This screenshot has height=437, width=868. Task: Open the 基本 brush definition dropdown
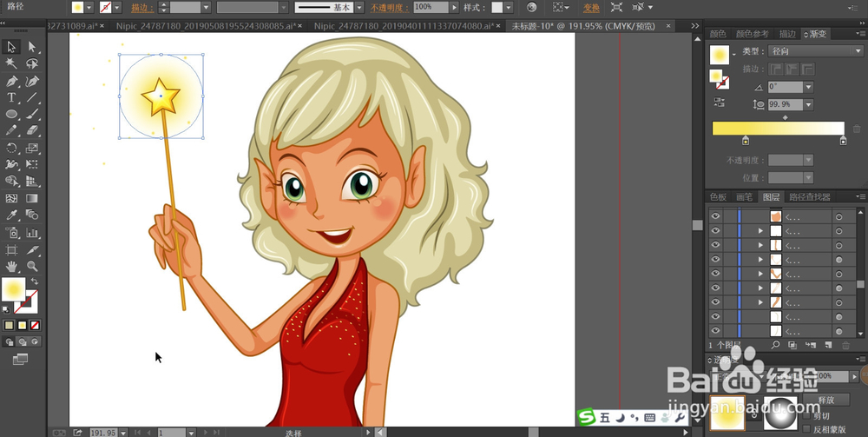point(359,7)
